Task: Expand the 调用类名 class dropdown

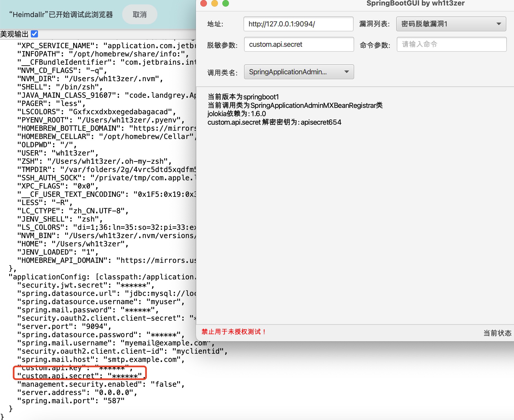Action: (x=299, y=72)
